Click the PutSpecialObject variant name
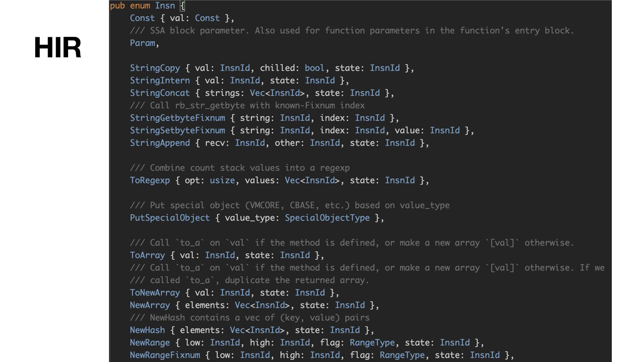This screenshot has height=362, width=644. pos(170,218)
